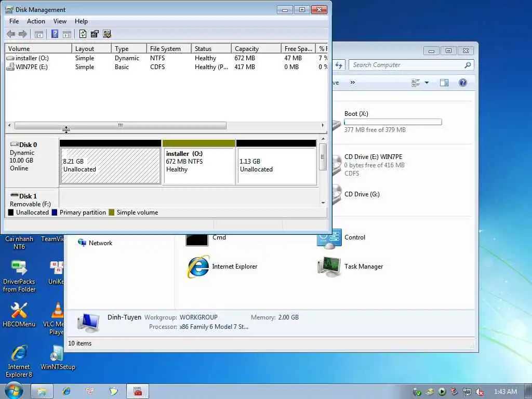Click the horizontal scrollbar thumb in volume list
The width and height of the screenshot is (532, 399).
coord(121,126)
